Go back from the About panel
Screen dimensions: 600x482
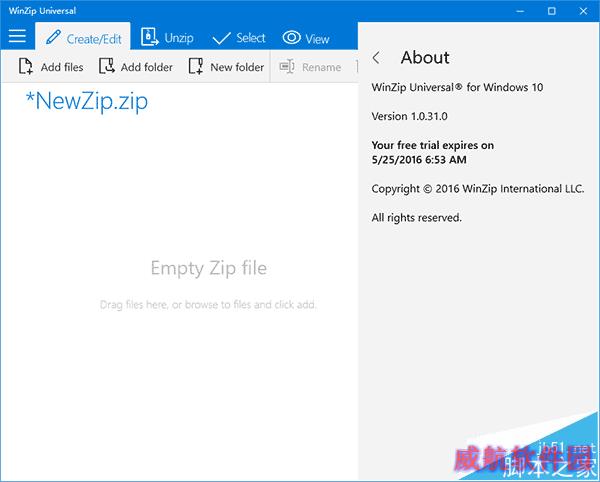(x=376, y=58)
